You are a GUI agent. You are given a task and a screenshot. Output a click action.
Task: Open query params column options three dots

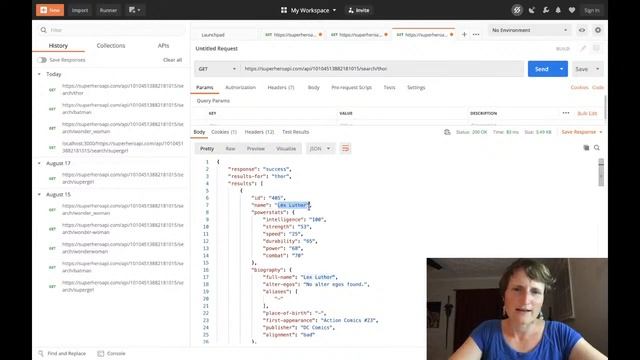[x=566, y=113]
